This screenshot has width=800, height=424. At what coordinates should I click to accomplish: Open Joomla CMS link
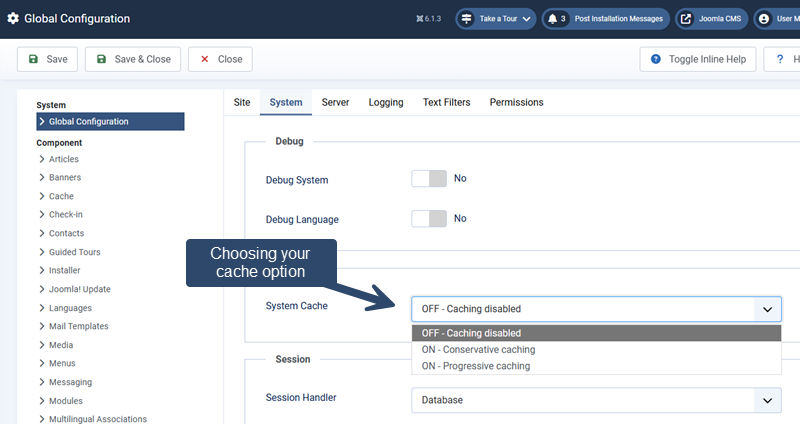click(x=712, y=19)
